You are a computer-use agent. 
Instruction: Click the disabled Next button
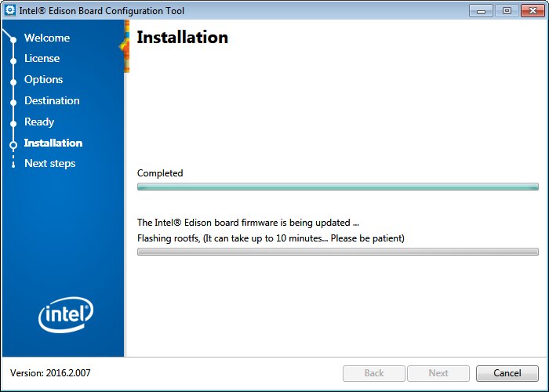coord(438,373)
